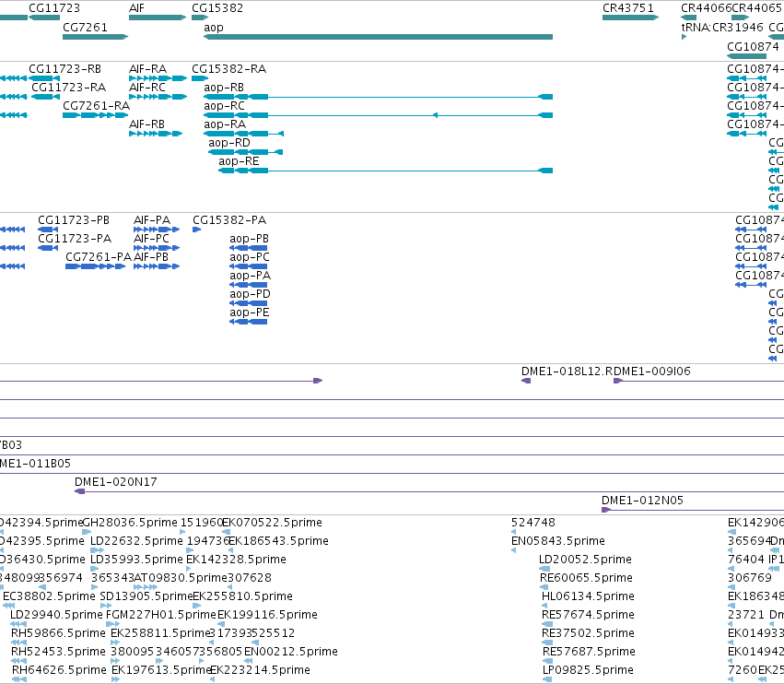
Task: Select transcript aop-RE
Action: click(x=385, y=171)
